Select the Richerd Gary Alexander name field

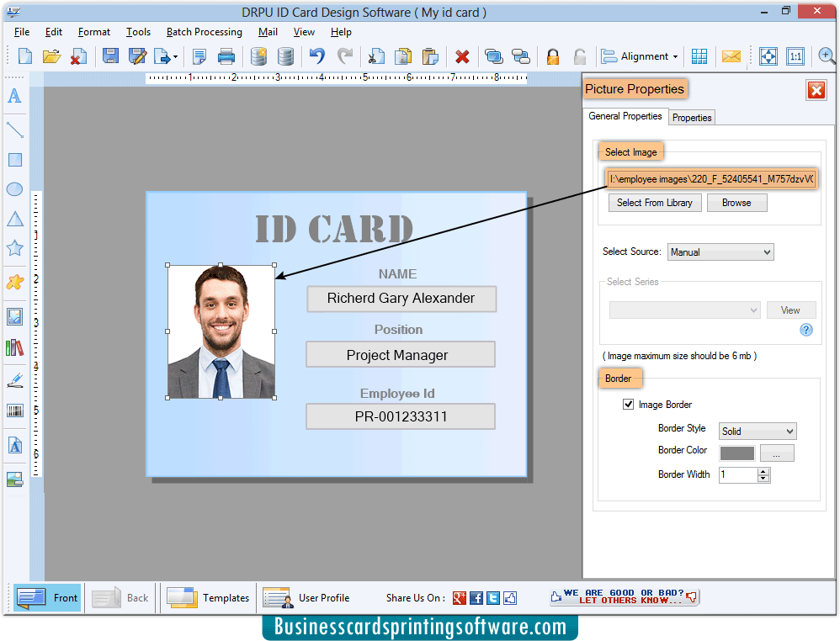[401, 299]
